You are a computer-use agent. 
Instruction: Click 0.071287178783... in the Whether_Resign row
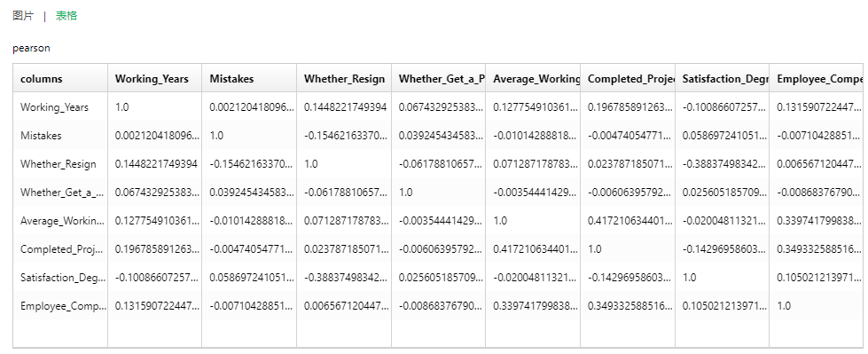(536, 164)
